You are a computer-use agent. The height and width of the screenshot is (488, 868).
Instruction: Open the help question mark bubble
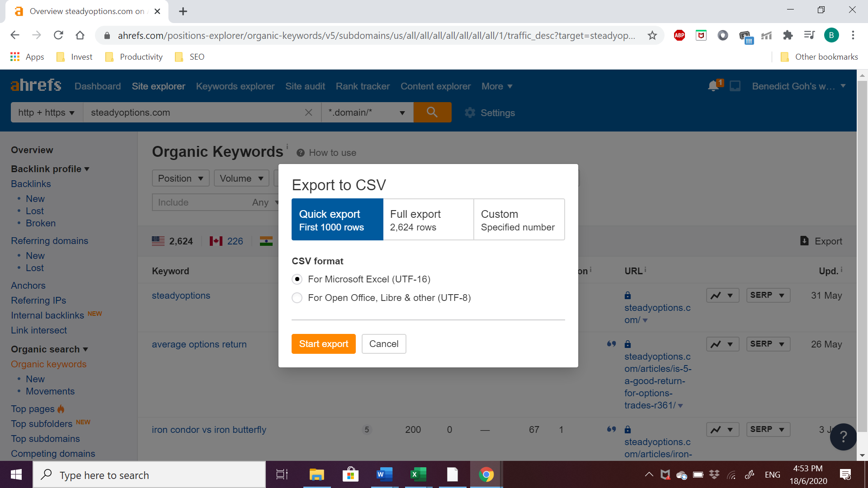click(x=843, y=436)
